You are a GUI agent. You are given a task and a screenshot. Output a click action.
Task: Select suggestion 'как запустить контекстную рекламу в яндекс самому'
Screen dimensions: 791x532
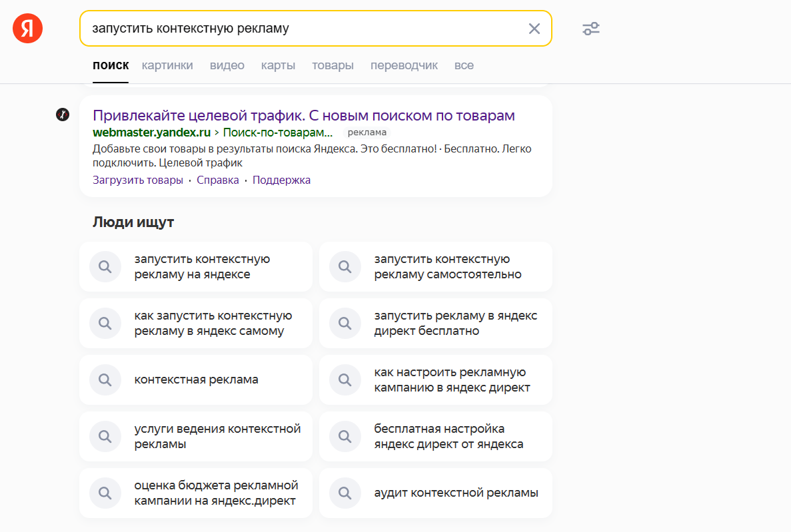point(196,323)
